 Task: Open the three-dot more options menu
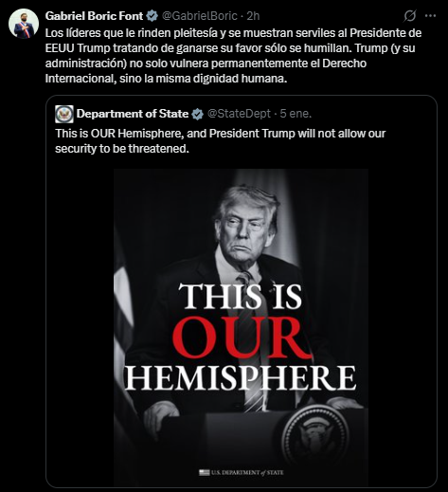pyautogui.click(x=431, y=15)
